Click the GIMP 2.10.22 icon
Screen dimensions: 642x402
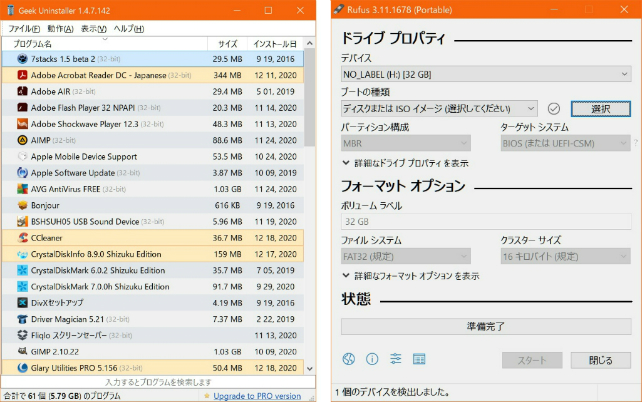[22, 352]
